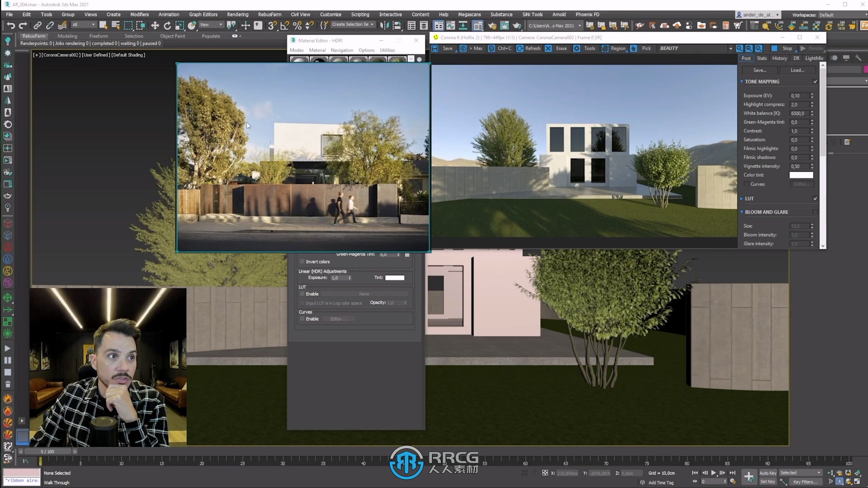This screenshot has height=488, width=868.
Task: Click the Load button in Corona VFB
Action: click(x=797, y=70)
